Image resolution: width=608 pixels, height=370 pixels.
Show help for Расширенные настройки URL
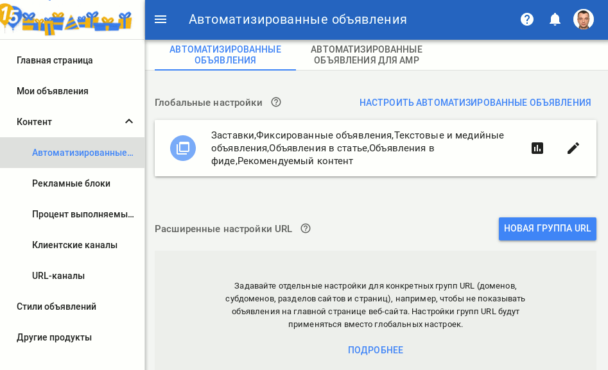(x=306, y=228)
